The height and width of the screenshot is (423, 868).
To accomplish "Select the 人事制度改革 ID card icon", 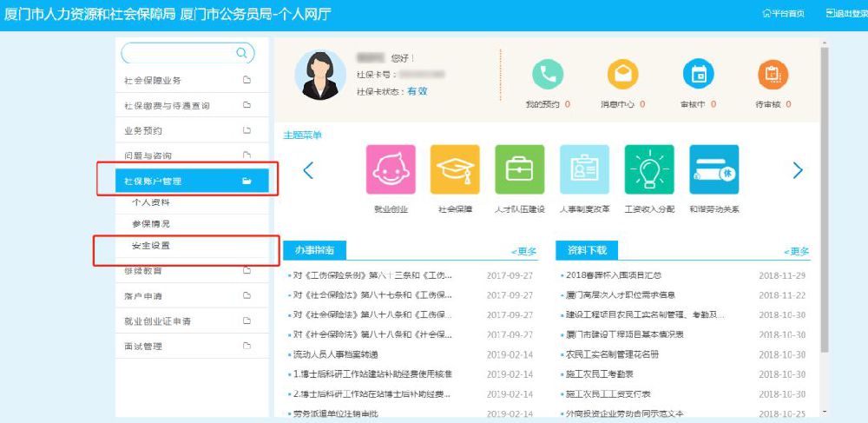I will tap(584, 170).
